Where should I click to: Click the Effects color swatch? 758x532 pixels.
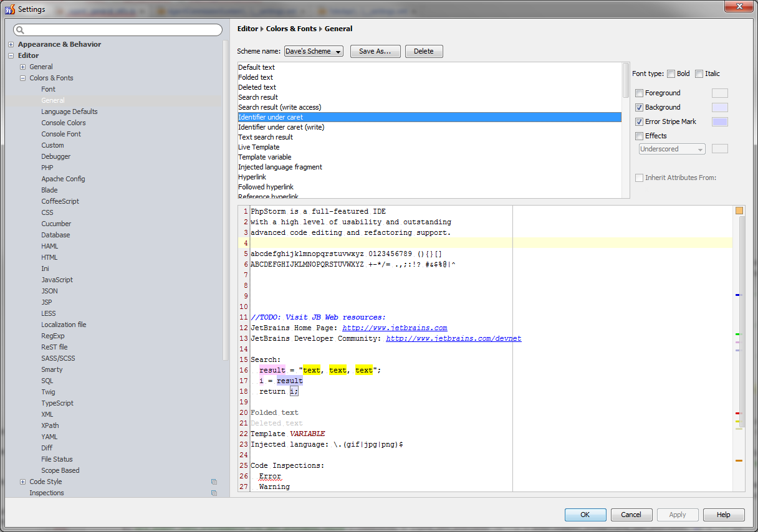719,148
